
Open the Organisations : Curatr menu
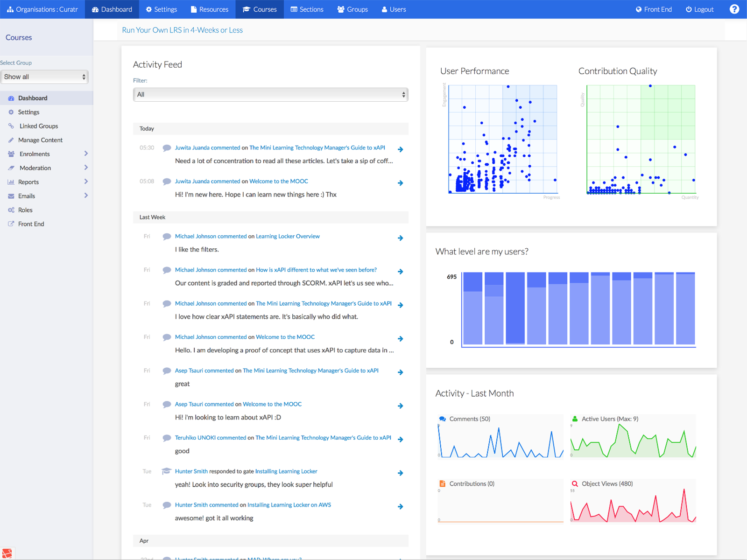click(x=42, y=9)
